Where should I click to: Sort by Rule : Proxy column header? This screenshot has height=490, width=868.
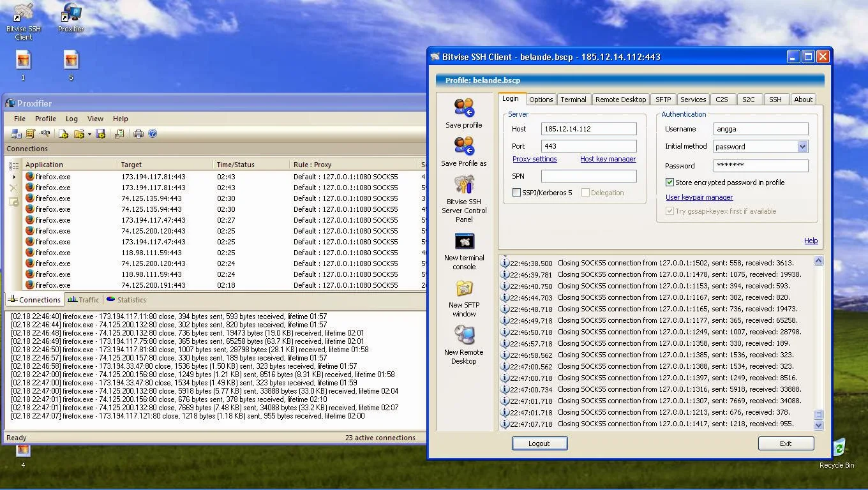pyautogui.click(x=354, y=165)
